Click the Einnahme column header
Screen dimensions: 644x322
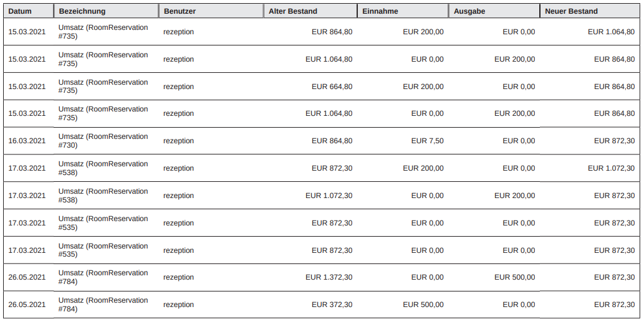(380, 11)
